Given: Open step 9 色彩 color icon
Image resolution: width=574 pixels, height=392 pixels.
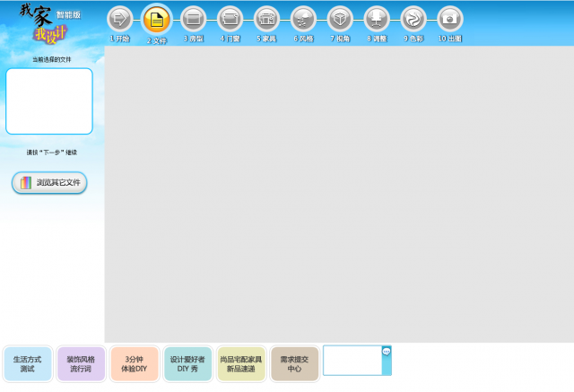Looking at the screenshot, I should coord(413,19).
